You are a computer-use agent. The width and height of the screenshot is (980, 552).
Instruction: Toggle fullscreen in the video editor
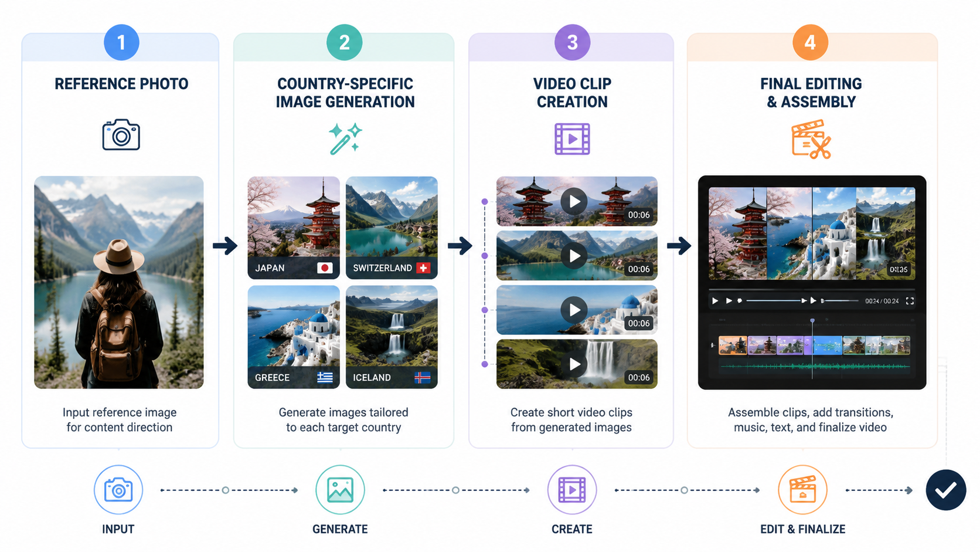point(910,301)
